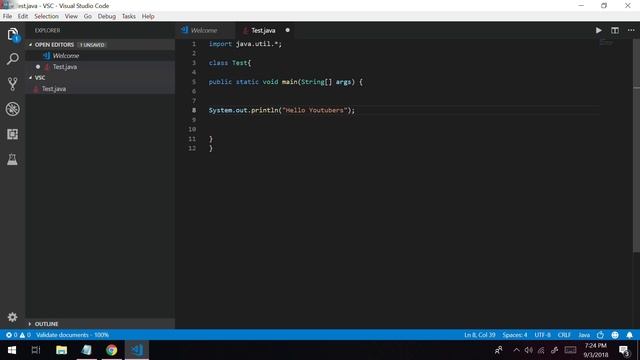Open the Debug menu
This screenshot has height=360, width=640.
coord(107,16)
